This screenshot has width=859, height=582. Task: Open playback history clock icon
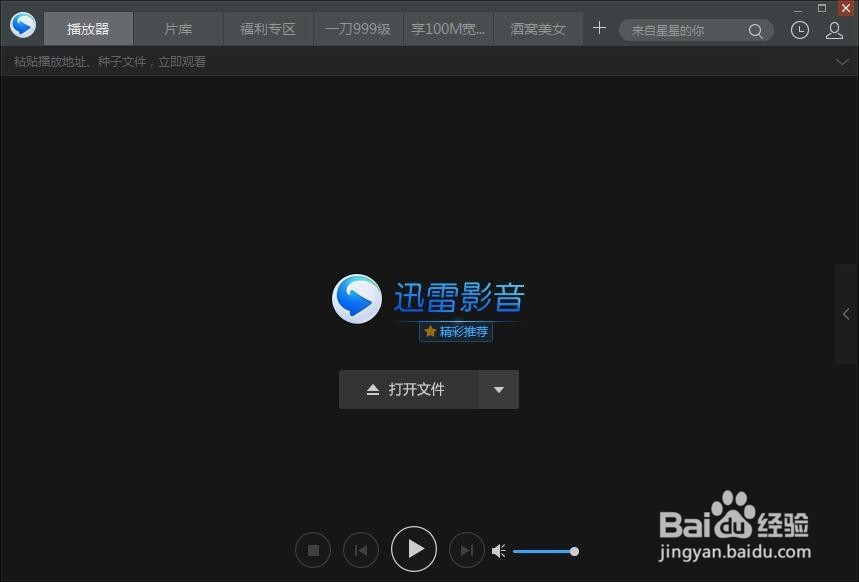click(800, 30)
